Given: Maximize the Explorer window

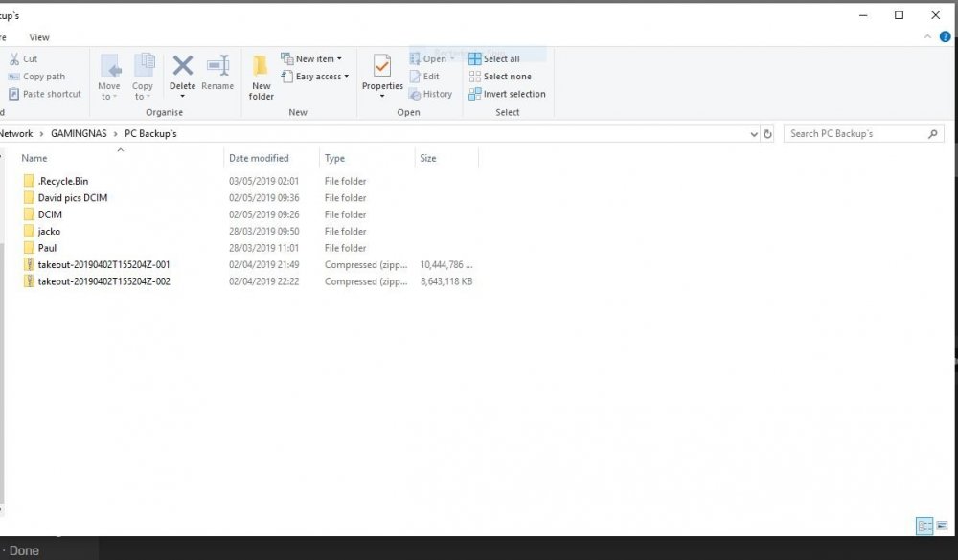Looking at the screenshot, I should tap(899, 15).
